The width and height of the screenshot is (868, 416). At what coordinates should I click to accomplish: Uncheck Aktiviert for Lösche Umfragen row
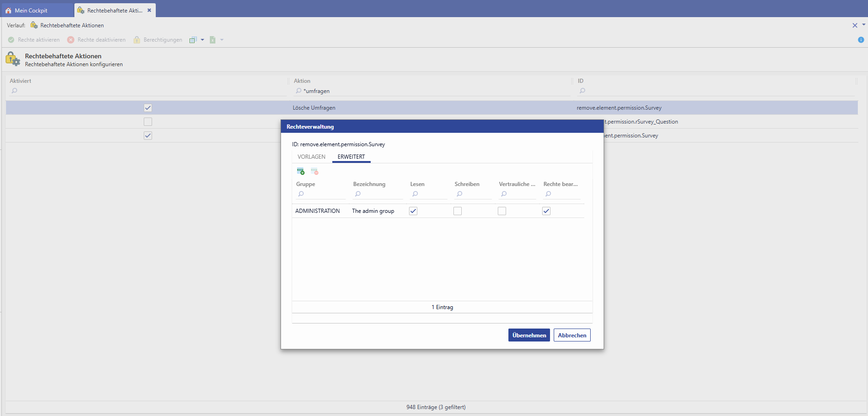(148, 108)
